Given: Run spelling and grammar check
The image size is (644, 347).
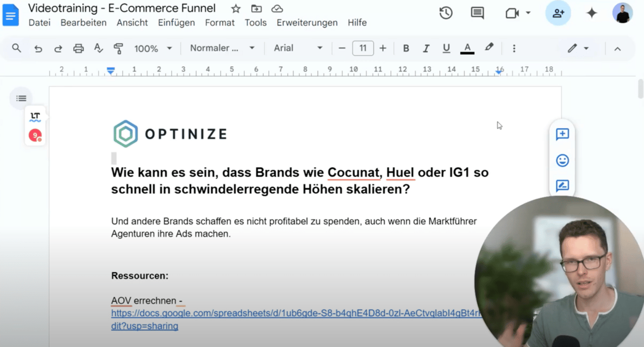Looking at the screenshot, I should pos(98,48).
